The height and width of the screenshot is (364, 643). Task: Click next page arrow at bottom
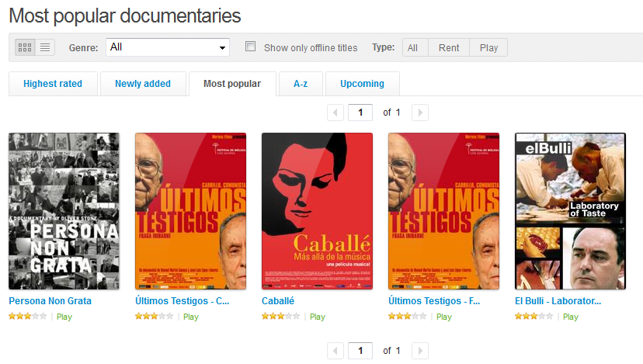point(420,351)
